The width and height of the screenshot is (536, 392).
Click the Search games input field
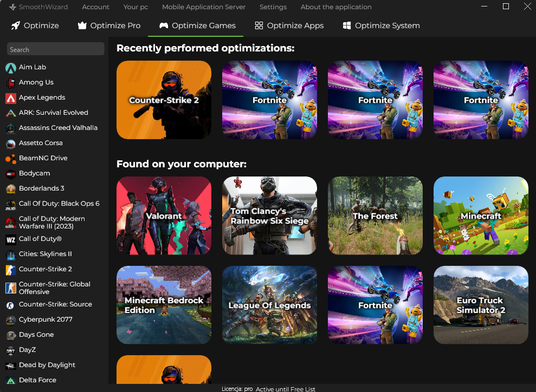tap(56, 49)
